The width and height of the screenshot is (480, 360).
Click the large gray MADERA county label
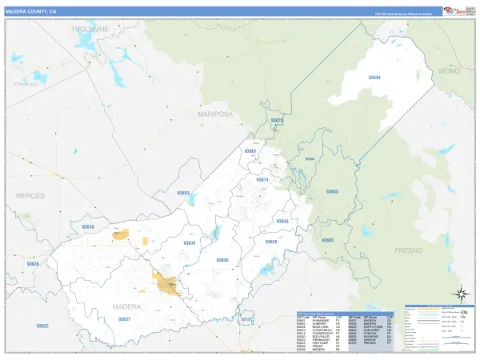(127, 307)
